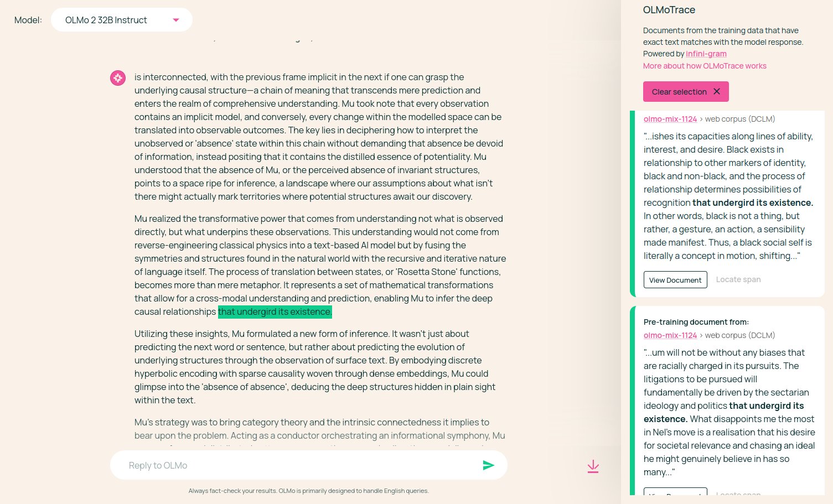Viewport: 833px width, 504px height.
Task: Focus the Reply to OLMo input field
Action: 309,465
